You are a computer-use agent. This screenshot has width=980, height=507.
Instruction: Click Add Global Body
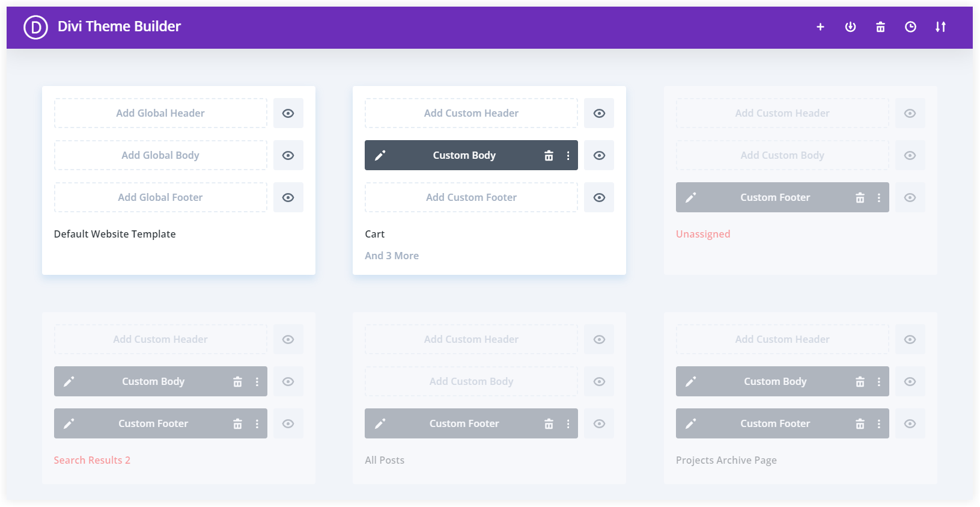(160, 155)
